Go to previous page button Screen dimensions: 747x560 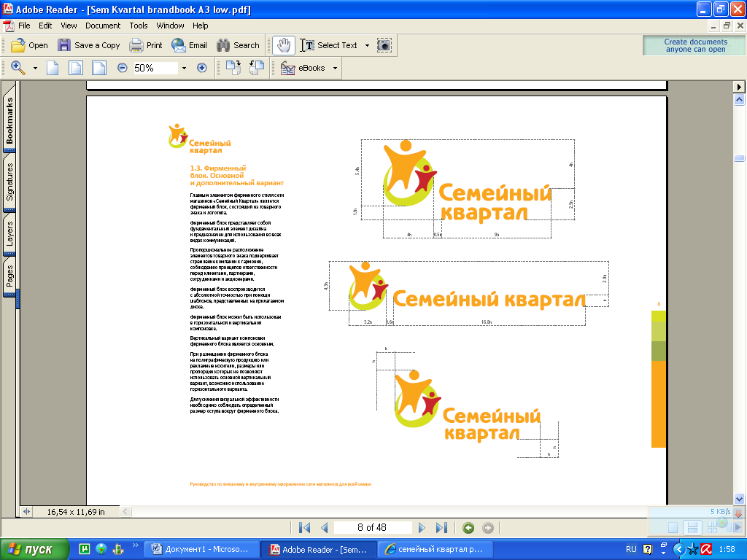(x=325, y=528)
